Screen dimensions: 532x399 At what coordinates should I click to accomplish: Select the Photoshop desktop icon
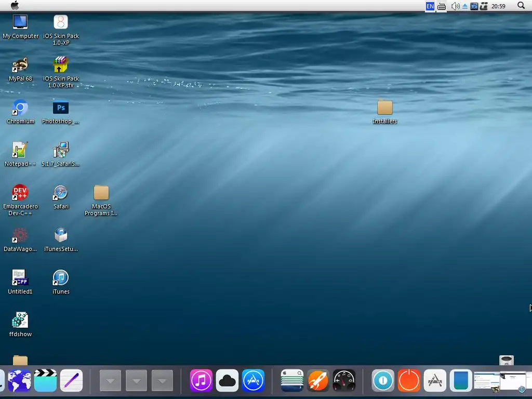tap(61, 112)
